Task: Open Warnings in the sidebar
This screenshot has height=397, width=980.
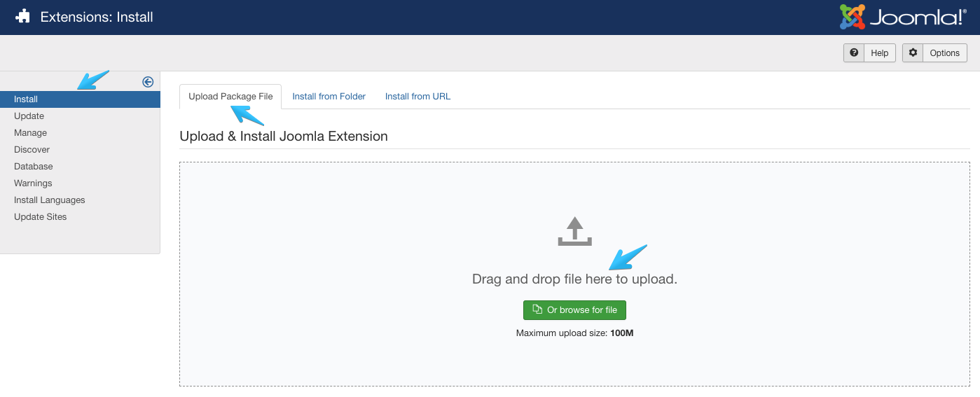Action: click(33, 183)
